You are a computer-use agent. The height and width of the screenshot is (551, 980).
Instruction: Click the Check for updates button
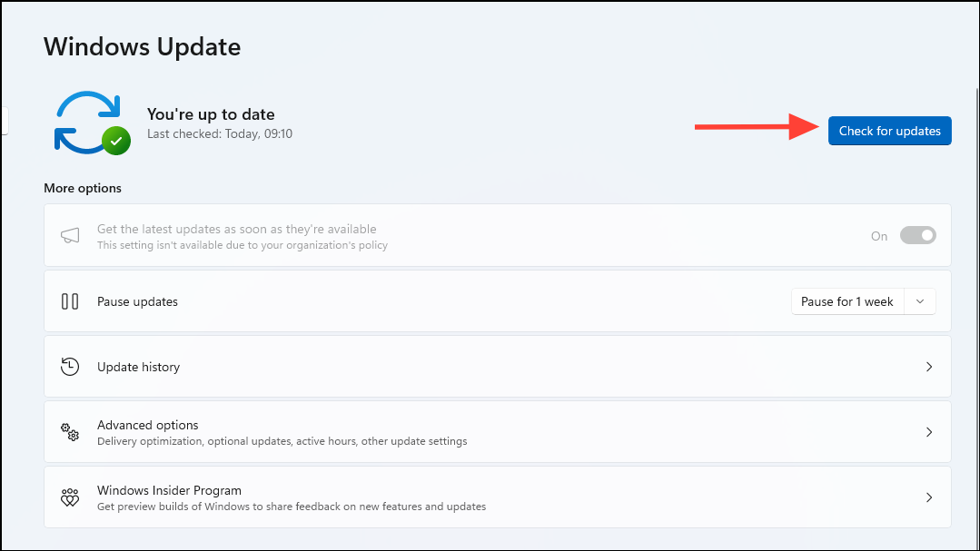(x=889, y=131)
